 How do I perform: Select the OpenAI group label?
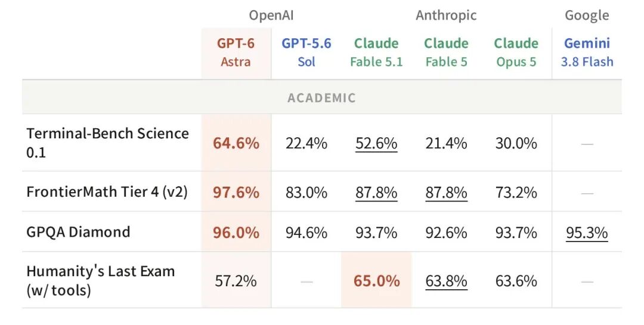pos(271,16)
